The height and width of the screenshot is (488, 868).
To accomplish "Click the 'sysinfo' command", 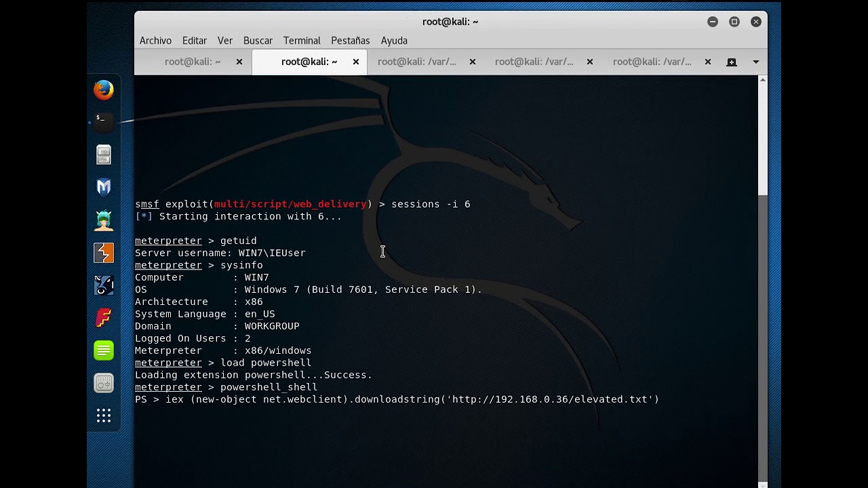I will pos(241,265).
